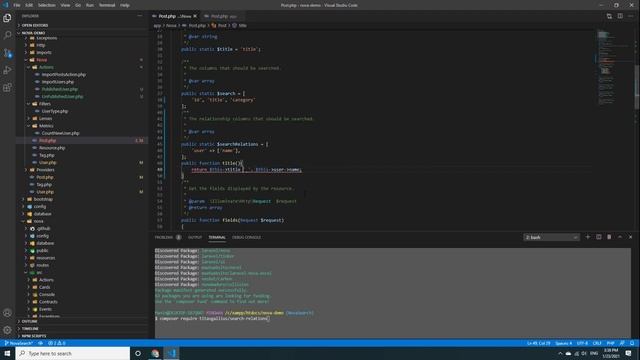Maximize the terminal panel with the chevron up

pyautogui.click(x=620, y=237)
